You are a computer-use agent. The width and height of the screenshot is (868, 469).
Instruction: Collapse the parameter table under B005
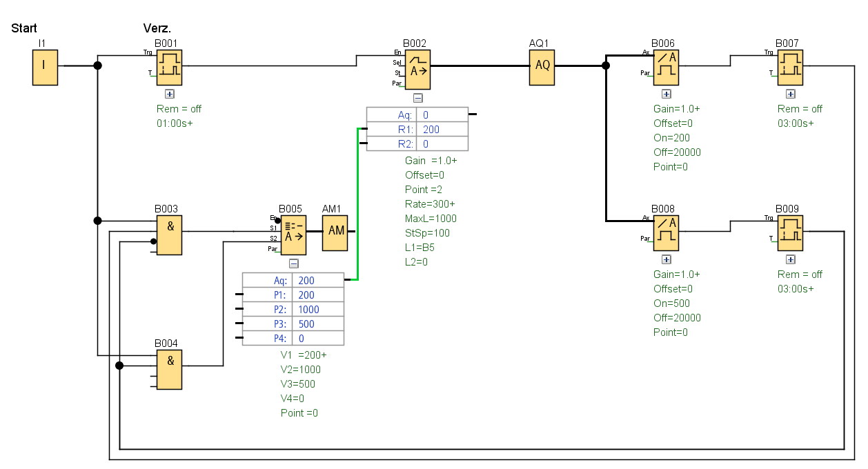tap(293, 263)
